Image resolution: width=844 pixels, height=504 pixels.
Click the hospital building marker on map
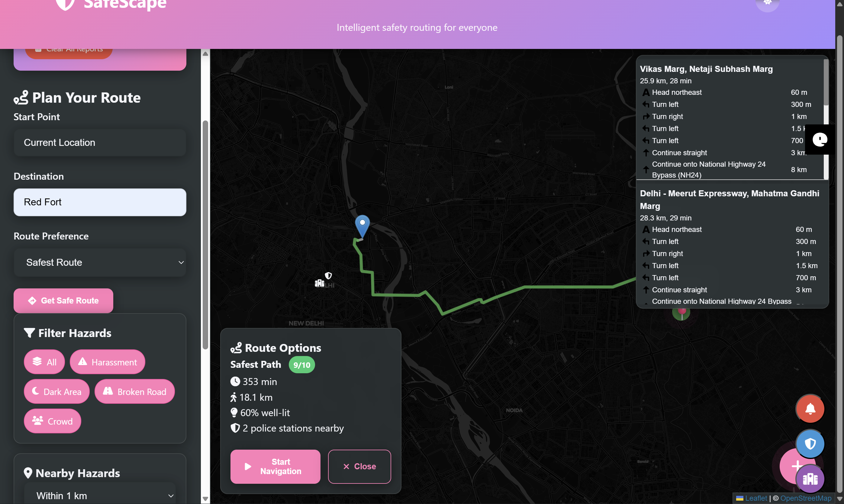coord(319,283)
